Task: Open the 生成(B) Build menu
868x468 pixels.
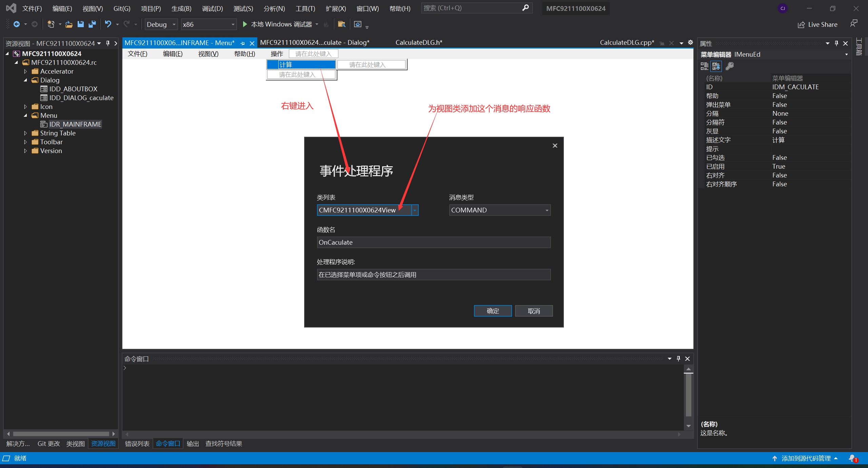Action: tap(181, 8)
